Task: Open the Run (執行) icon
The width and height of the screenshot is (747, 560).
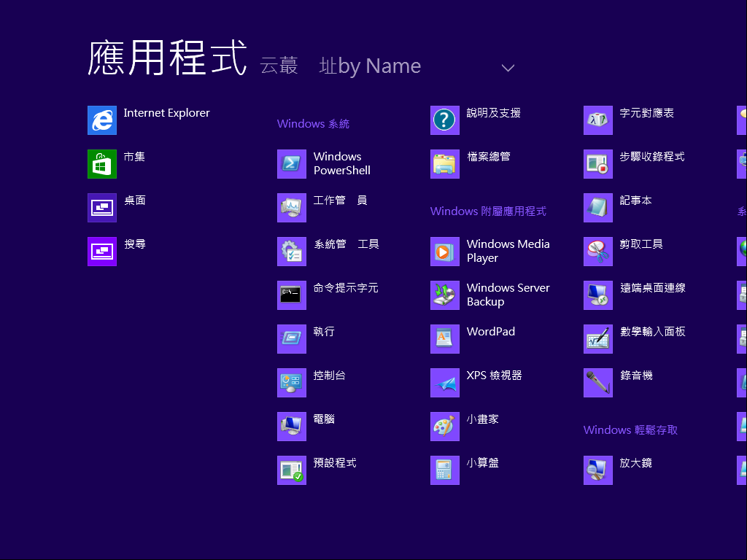Action: click(x=292, y=339)
